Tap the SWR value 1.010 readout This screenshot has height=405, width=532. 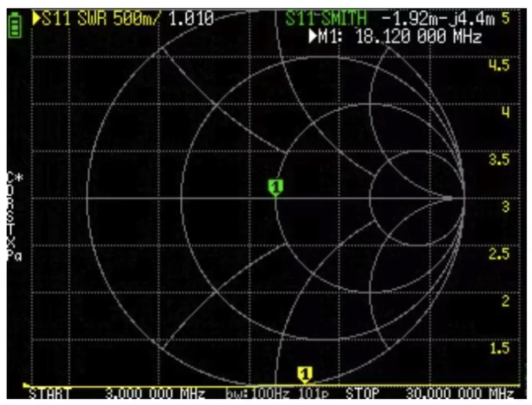click(x=191, y=19)
